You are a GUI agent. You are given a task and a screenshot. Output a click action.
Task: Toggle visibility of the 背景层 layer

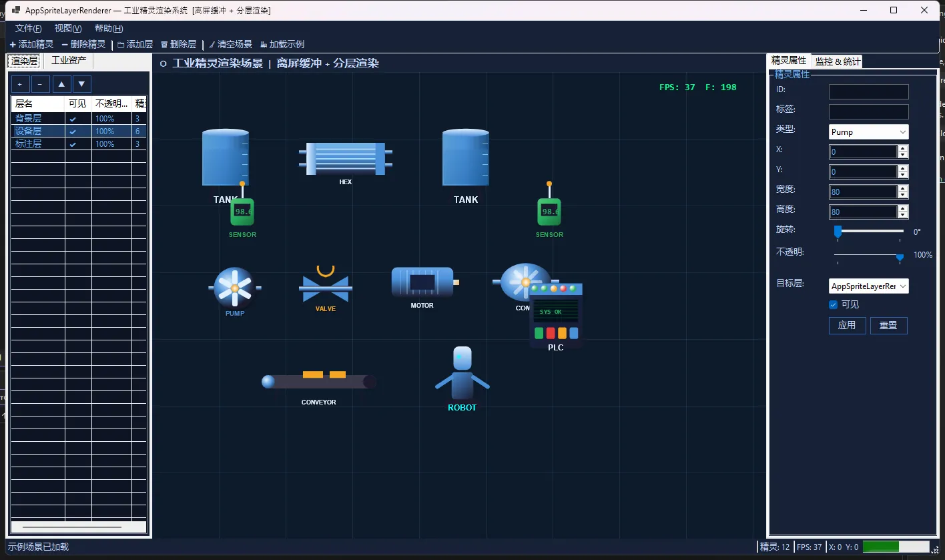tap(73, 119)
